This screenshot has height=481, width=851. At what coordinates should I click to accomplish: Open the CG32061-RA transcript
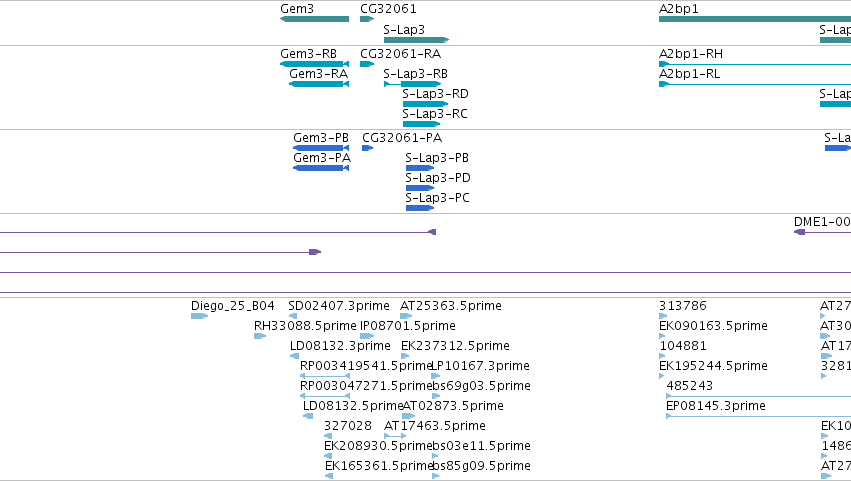[x=367, y=64]
